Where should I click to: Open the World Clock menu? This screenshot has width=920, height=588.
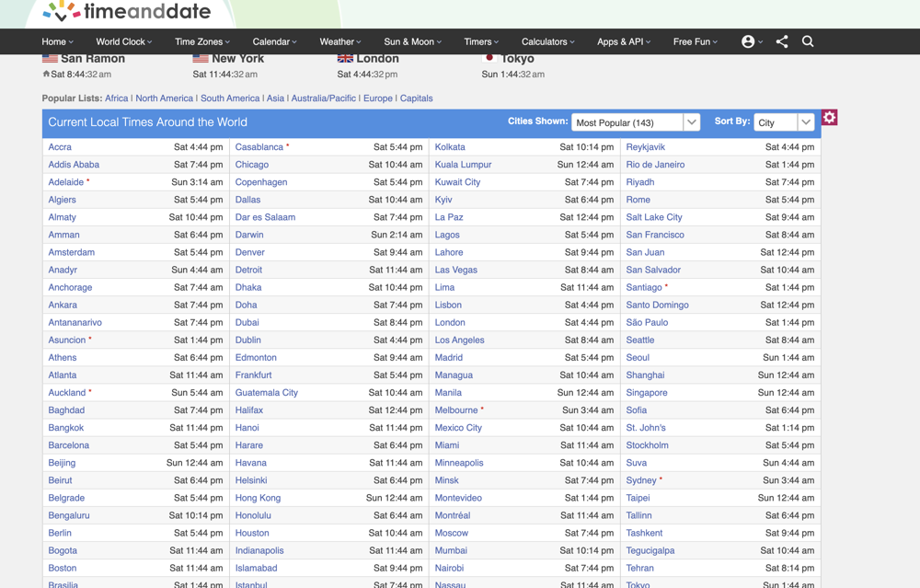[x=124, y=41]
